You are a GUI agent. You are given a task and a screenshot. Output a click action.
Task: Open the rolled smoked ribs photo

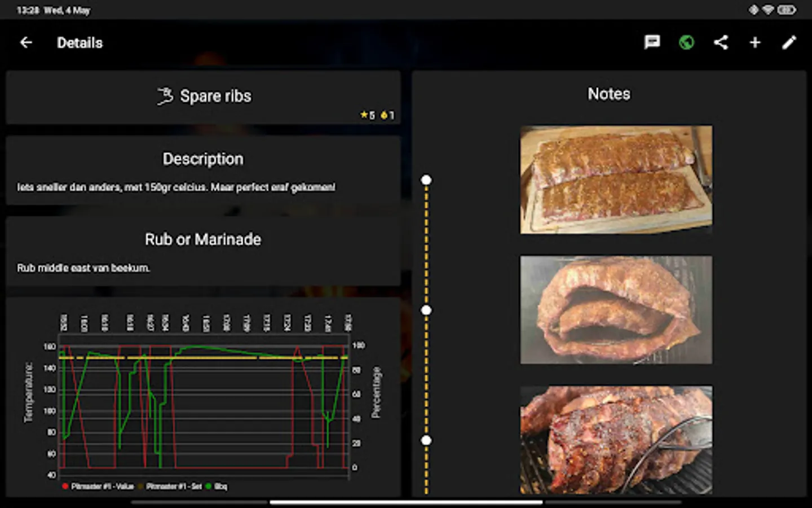[x=616, y=310]
